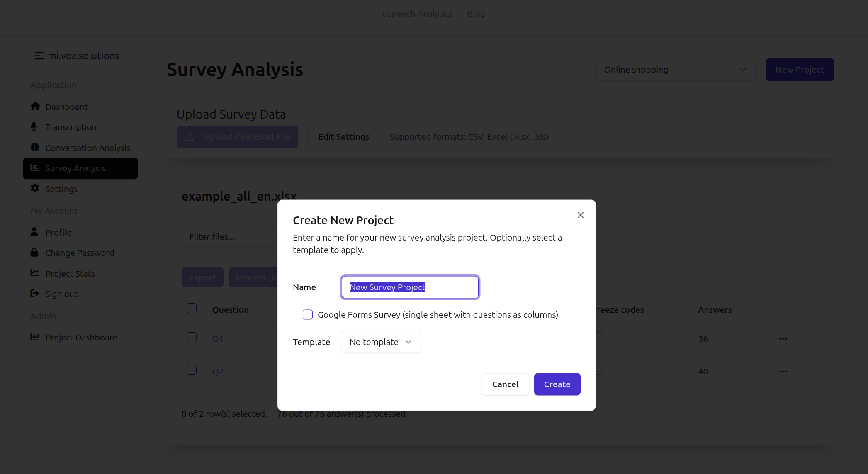The image size is (868, 474).
Task: Click the hamburger icon beside mi.voz.solutions
Action: pos(39,56)
